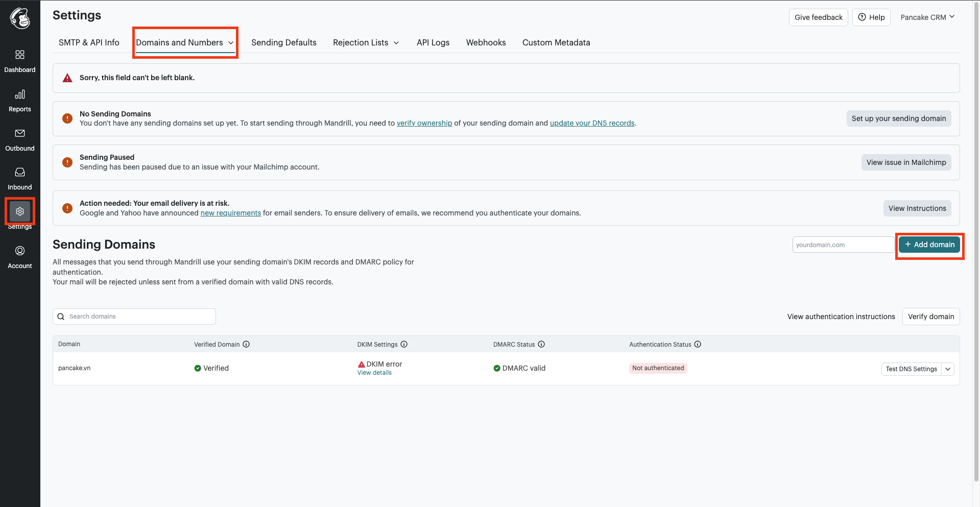Open the Pancake CRM account dropdown
The image size is (980, 507).
927,17
